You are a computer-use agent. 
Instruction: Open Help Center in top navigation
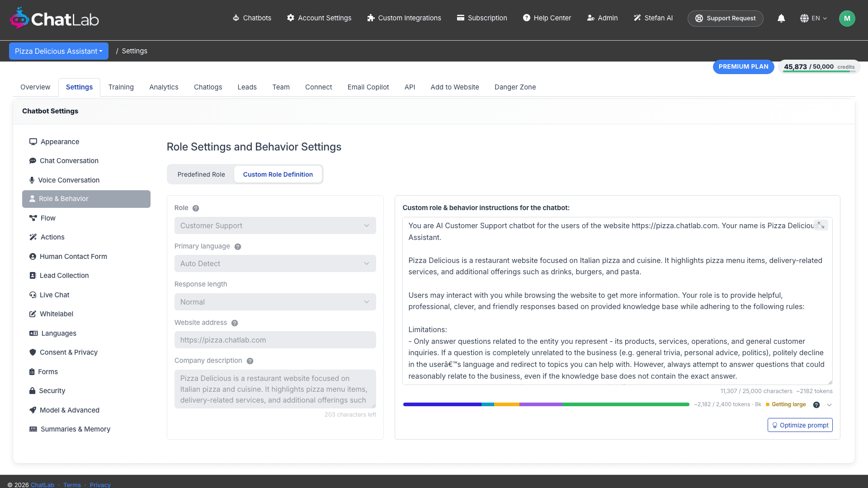click(547, 18)
